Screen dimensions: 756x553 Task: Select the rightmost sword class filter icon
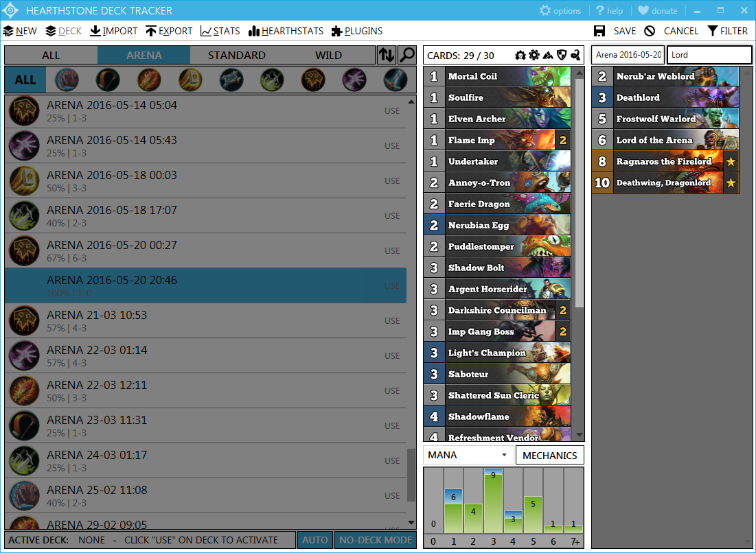(x=396, y=80)
